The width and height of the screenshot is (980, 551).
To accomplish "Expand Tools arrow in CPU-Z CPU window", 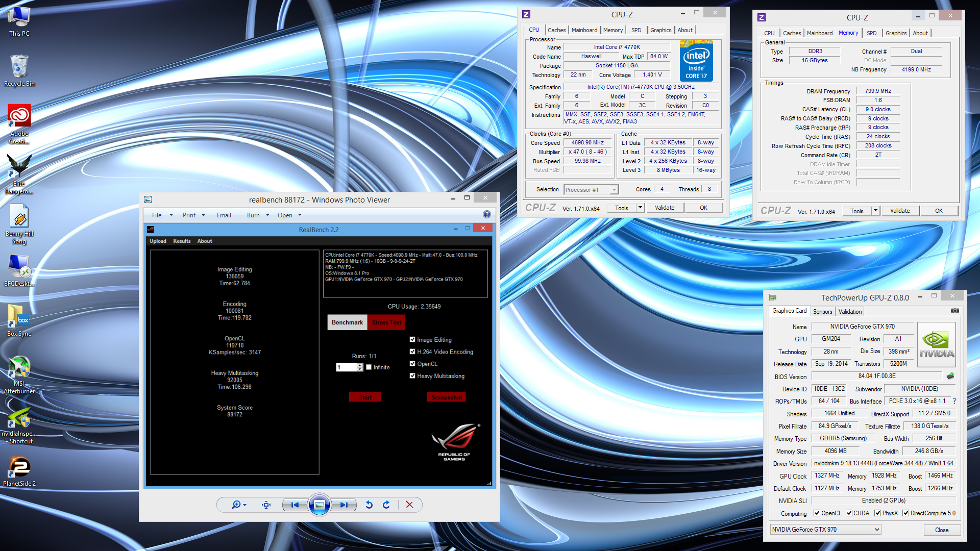I will click(x=640, y=208).
